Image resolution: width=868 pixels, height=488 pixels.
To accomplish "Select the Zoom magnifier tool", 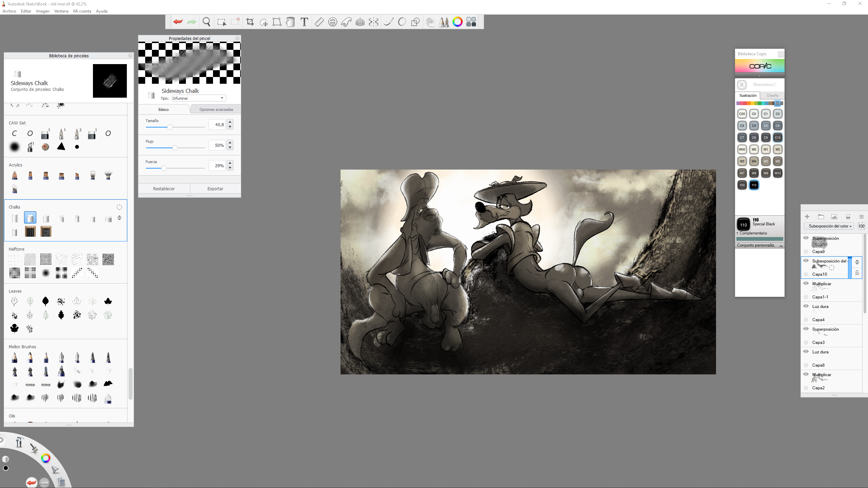I will (x=206, y=22).
